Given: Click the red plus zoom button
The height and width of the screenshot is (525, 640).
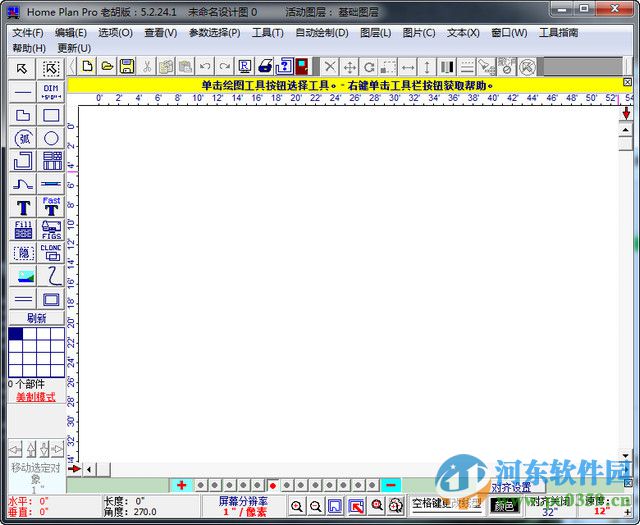Looking at the screenshot, I should pyautogui.click(x=182, y=485).
